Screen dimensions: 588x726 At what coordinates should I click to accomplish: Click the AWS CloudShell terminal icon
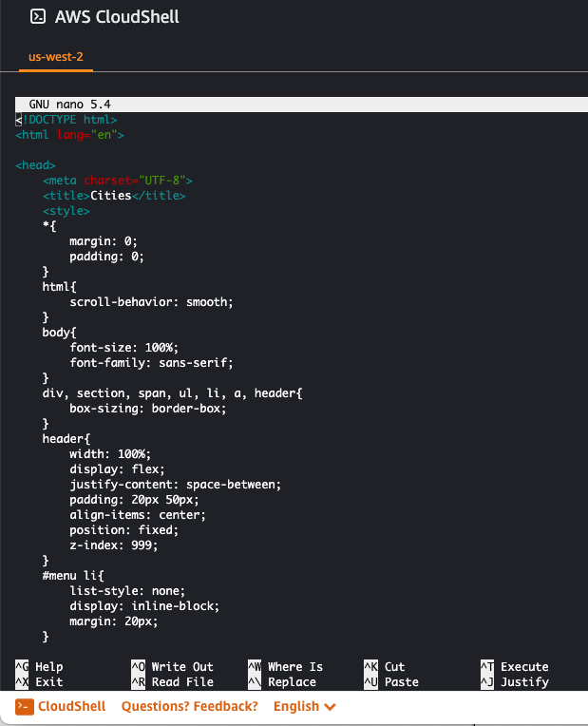click(x=38, y=17)
